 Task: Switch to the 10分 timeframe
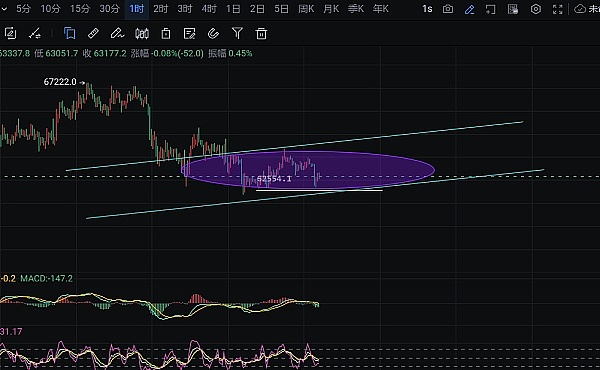50,9
